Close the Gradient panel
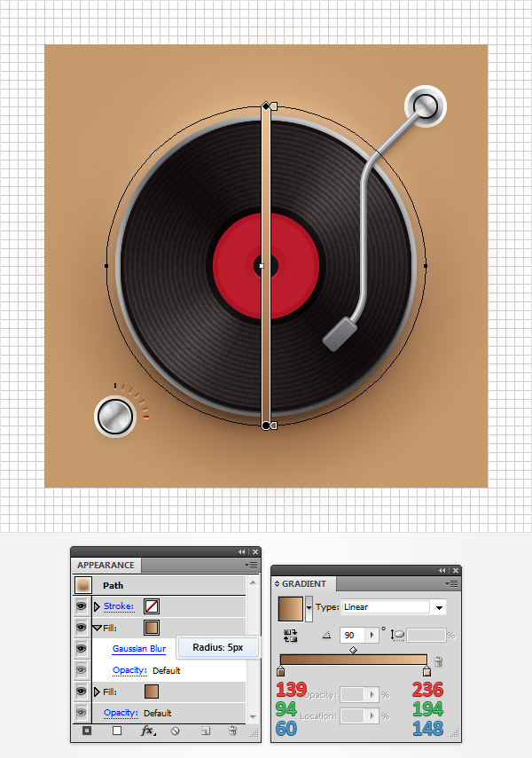The height and width of the screenshot is (758, 532). [x=456, y=570]
